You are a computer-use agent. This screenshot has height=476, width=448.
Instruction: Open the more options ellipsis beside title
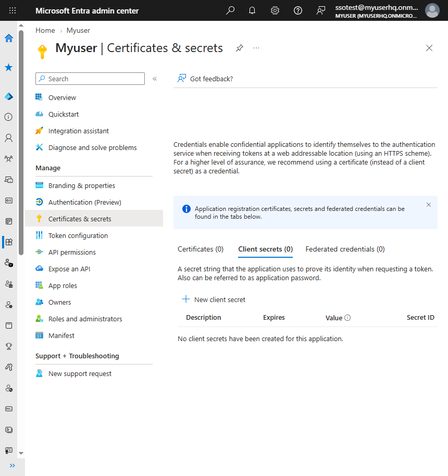click(256, 48)
